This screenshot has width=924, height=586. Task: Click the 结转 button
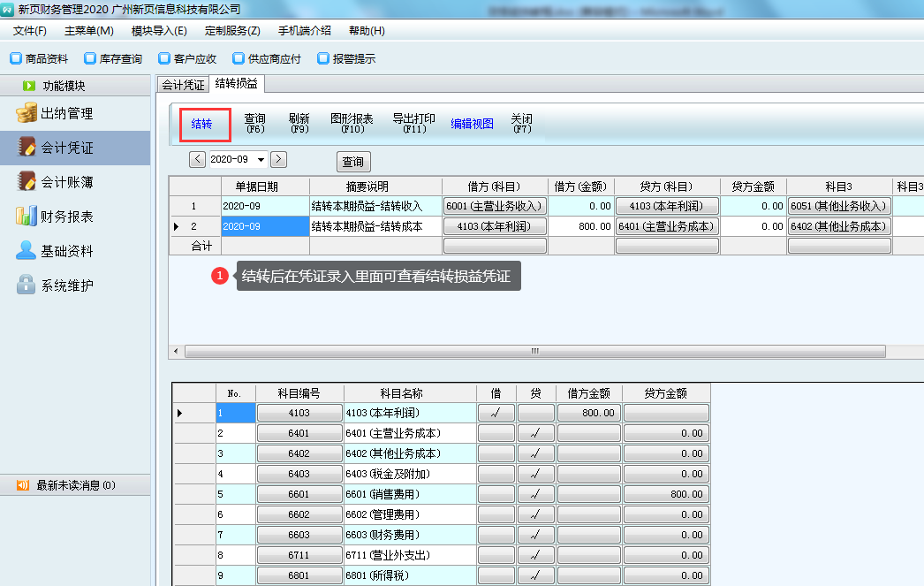pyautogui.click(x=202, y=125)
